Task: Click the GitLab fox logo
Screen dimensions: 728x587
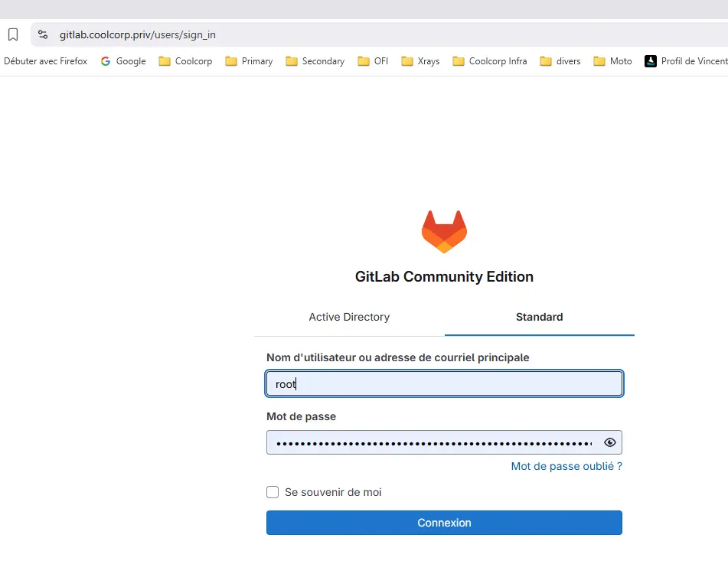Action: click(x=444, y=232)
